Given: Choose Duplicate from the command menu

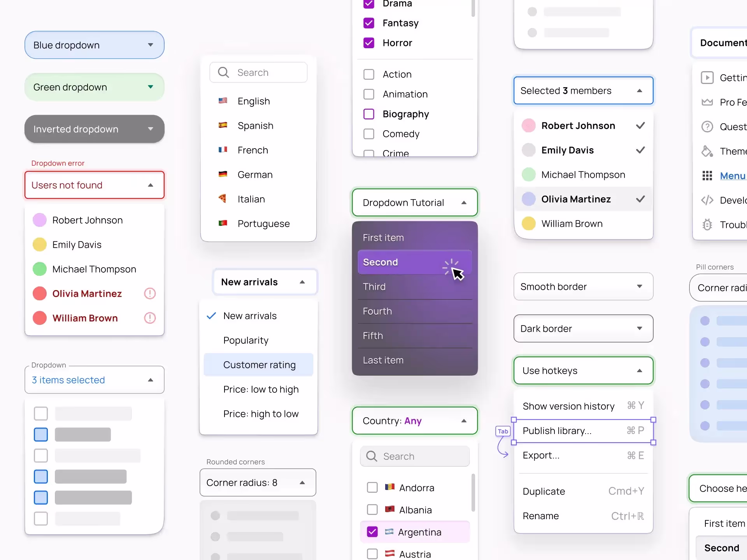Looking at the screenshot, I should click(x=543, y=491).
